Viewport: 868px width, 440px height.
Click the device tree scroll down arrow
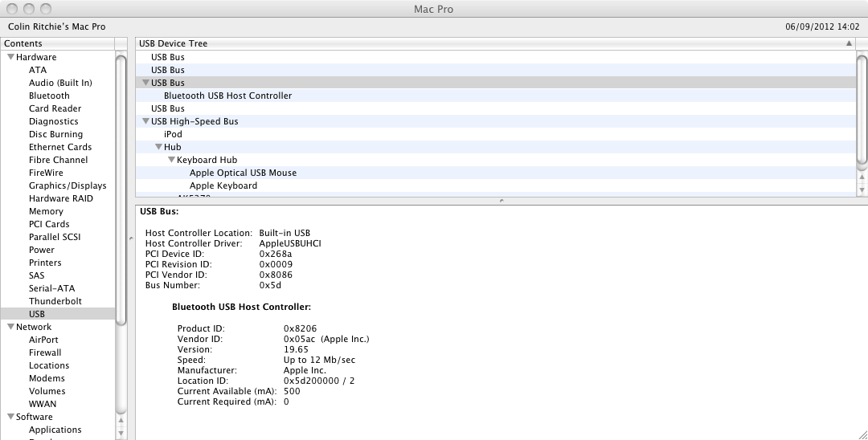[x=862, y=189]
